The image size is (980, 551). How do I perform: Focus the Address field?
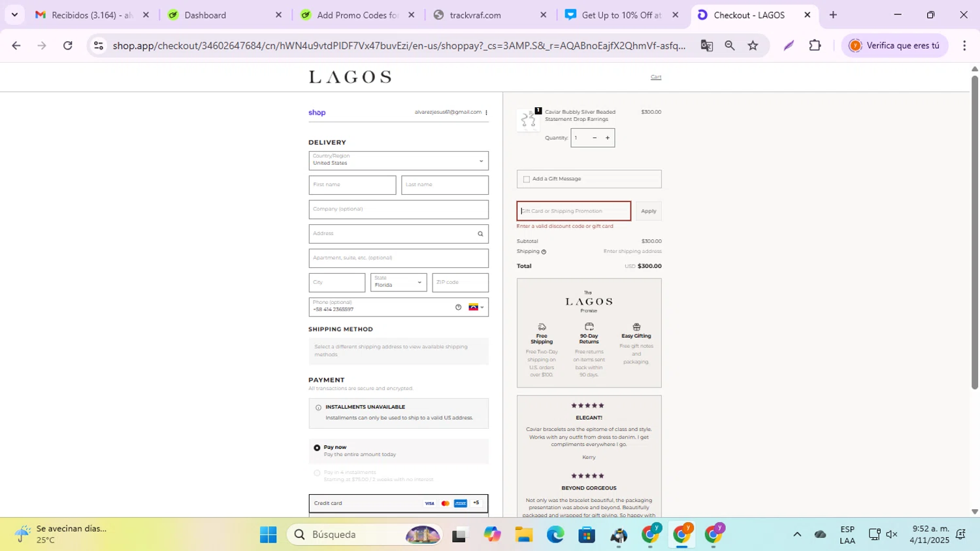tap(399, 234)
